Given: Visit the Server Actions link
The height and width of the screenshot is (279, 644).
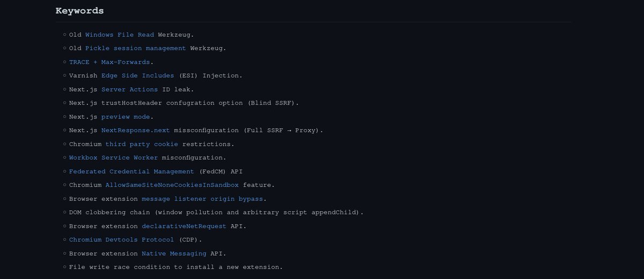Looking at the screenshot, I should pos(130,89).
